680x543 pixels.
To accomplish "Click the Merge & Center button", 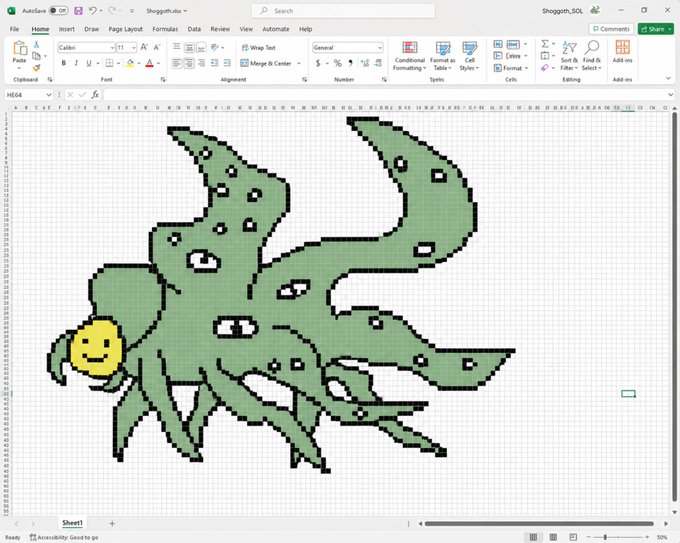I will tap(266, 63).
